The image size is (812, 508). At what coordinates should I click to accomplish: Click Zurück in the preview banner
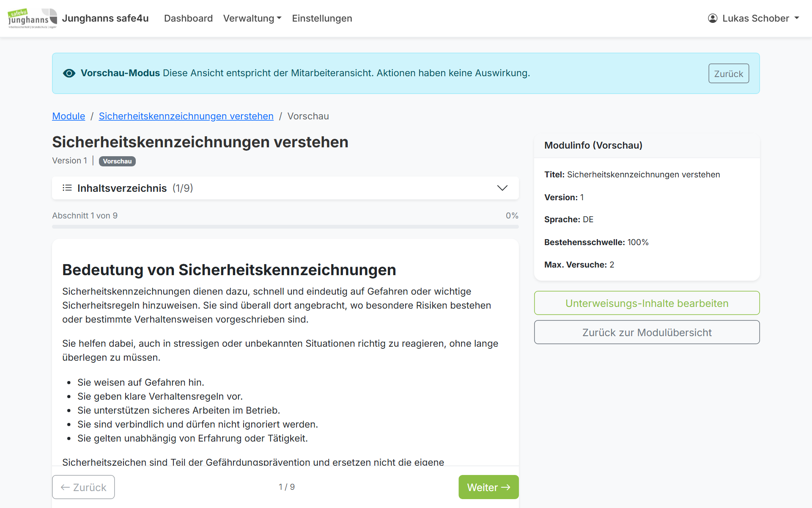729,73
